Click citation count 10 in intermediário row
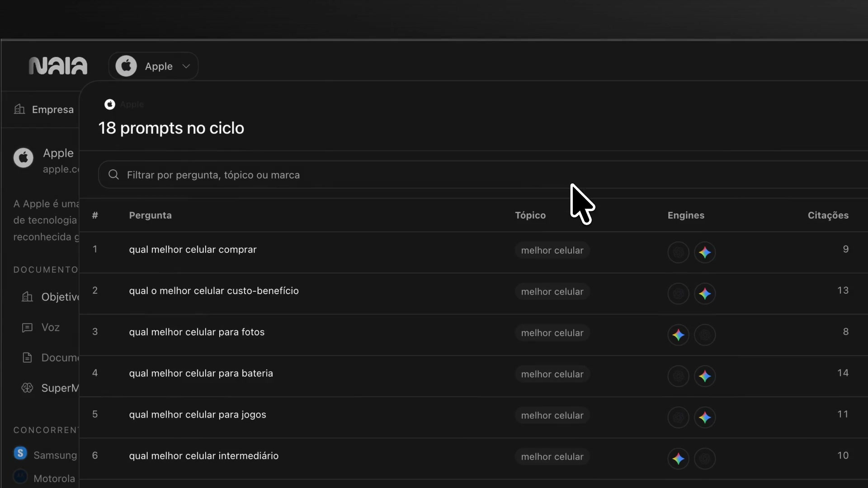The width and height of the screenshot is (868, 488). [x=843, y=455]
